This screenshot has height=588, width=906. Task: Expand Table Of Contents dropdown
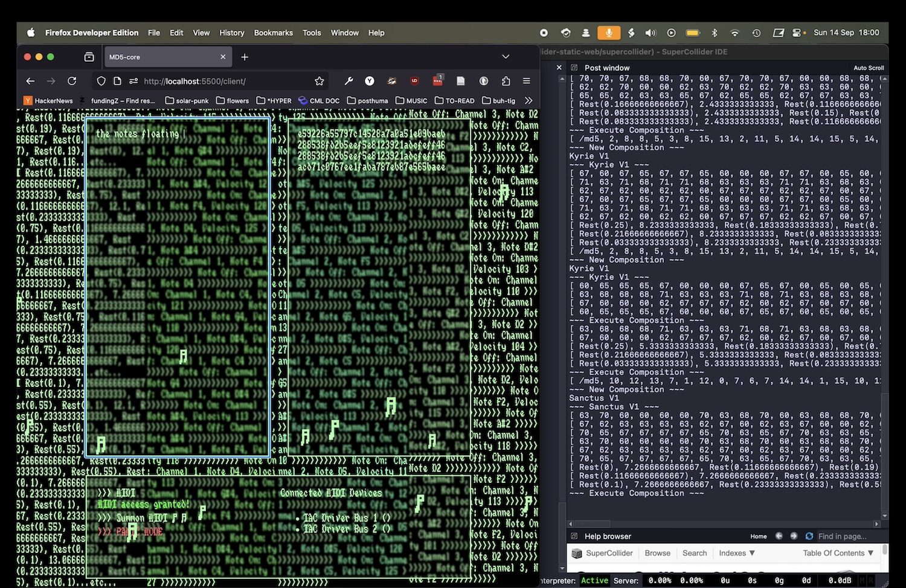pyautogui.click(x=838, y=553)
